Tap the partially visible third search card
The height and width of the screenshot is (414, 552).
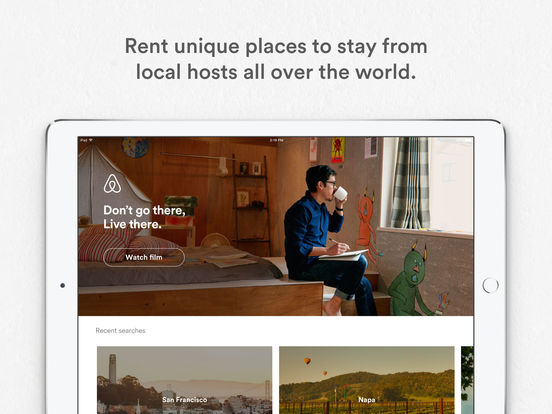pos(467,380)
